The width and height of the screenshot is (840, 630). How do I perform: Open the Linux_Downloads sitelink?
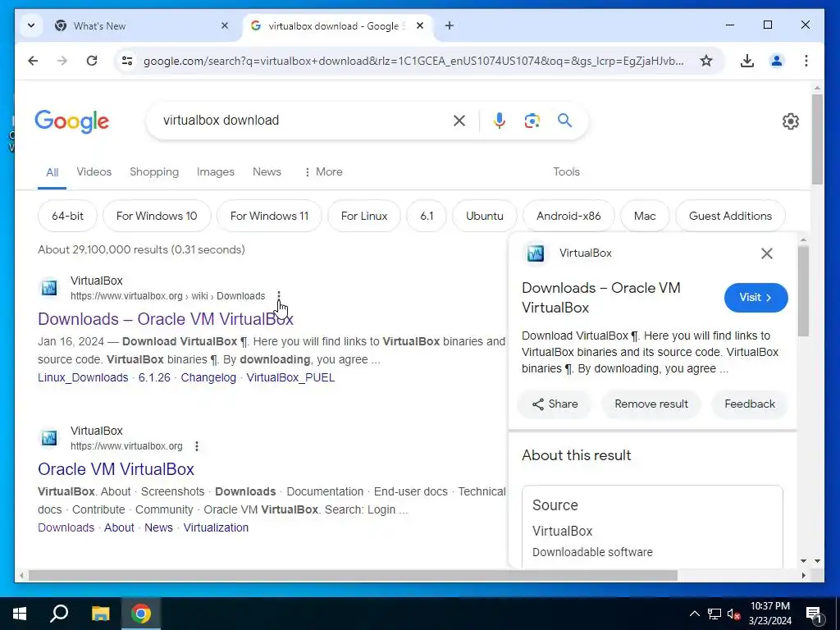click(83, 377)
